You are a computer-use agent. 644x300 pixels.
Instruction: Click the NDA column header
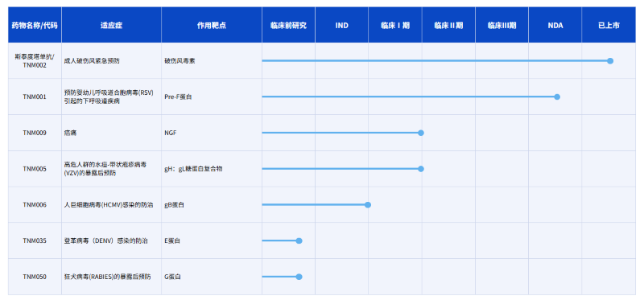tap(555, 25)
